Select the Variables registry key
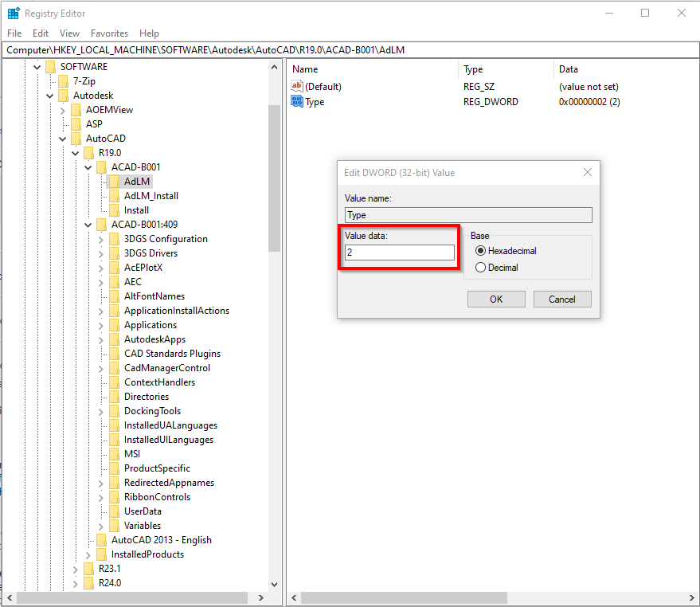This screenshot has height=607, width=700. [x=145, y=525]
